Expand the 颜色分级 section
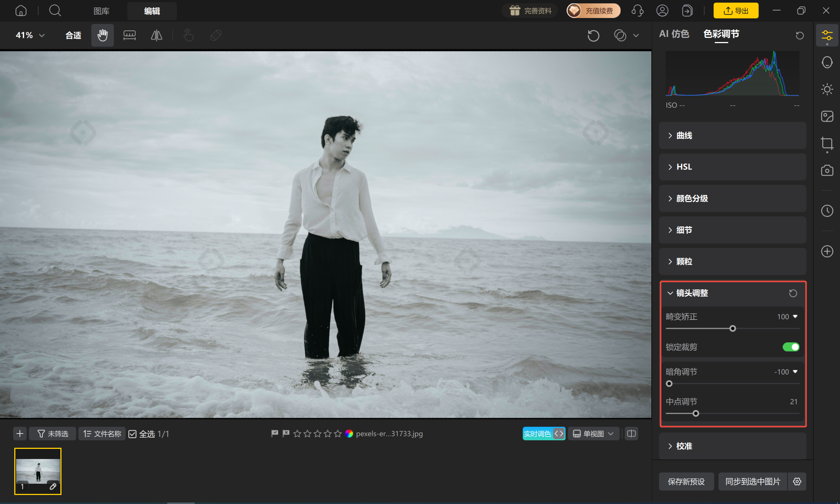840x504 pixels. click(x=732, y=198)
